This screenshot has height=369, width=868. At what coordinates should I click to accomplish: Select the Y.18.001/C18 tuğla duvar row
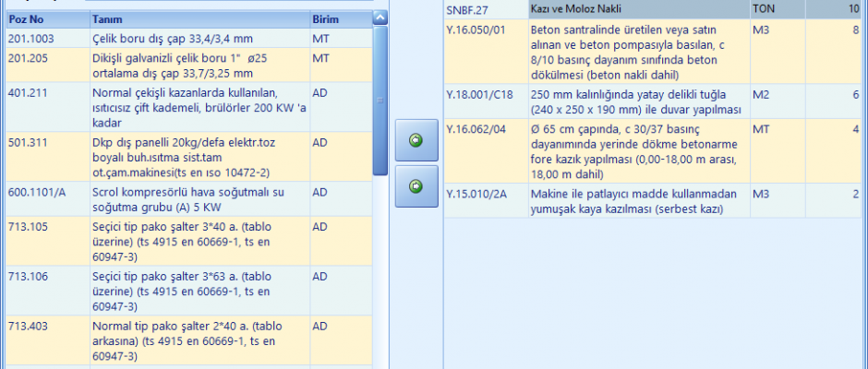pyautogui.click(x=637, y=101)
